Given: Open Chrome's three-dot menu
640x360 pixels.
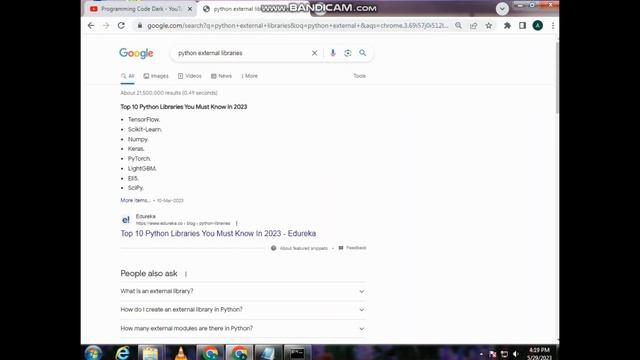Looking at the screenshot, I should 553,25.
